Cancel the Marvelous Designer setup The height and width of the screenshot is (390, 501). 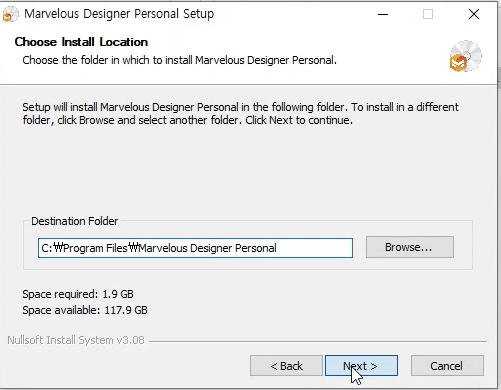(447, 366)
